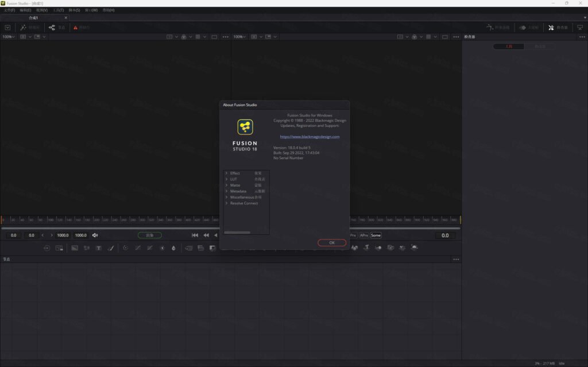The image size is (588, 367).
Task: Click the previous keyframe arrow in time controls
Action: (42, 235)
